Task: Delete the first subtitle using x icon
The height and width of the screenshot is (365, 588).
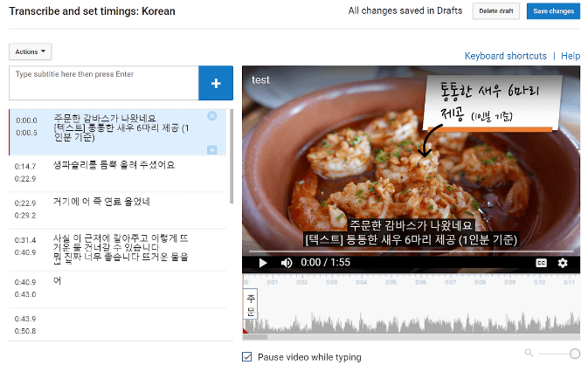Action: point(212,116)
